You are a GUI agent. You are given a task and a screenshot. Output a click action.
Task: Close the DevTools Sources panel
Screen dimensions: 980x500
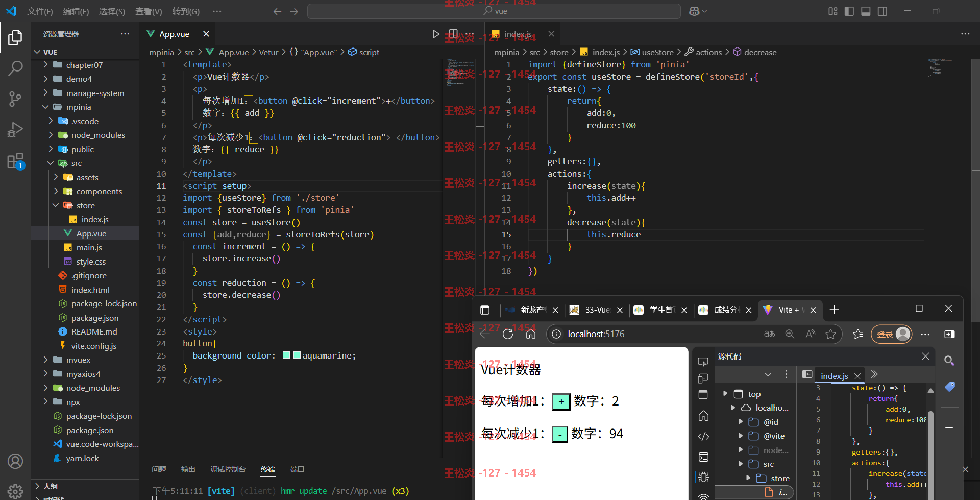point(925,356)
